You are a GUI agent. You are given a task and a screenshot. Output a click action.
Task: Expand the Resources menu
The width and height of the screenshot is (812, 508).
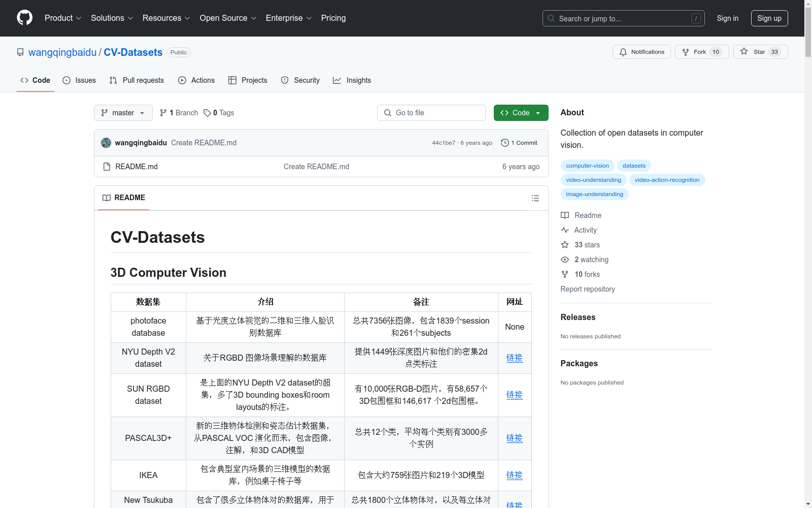tap(166, 18)
